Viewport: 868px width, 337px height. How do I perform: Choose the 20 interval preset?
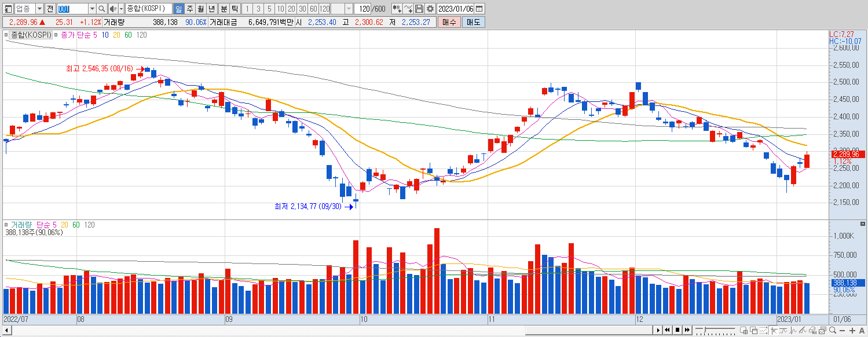[291, 9]
